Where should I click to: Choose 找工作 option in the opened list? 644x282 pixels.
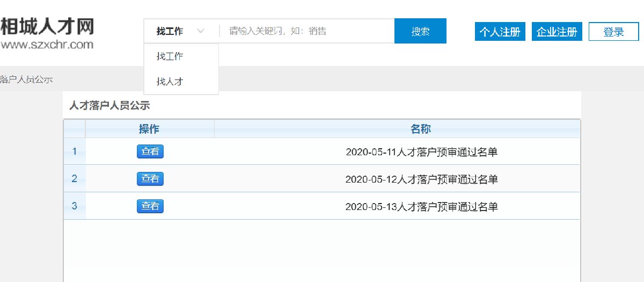[x=170, y=56]
